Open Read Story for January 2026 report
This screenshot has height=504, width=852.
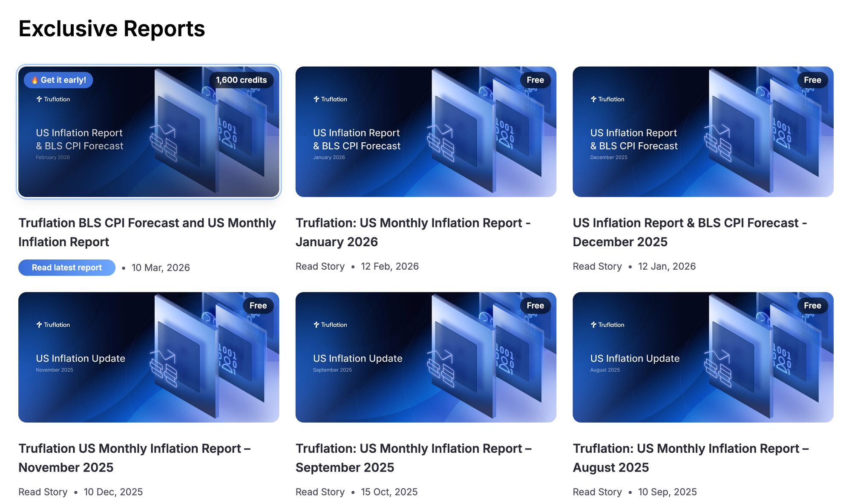click(x=320, y=266)
